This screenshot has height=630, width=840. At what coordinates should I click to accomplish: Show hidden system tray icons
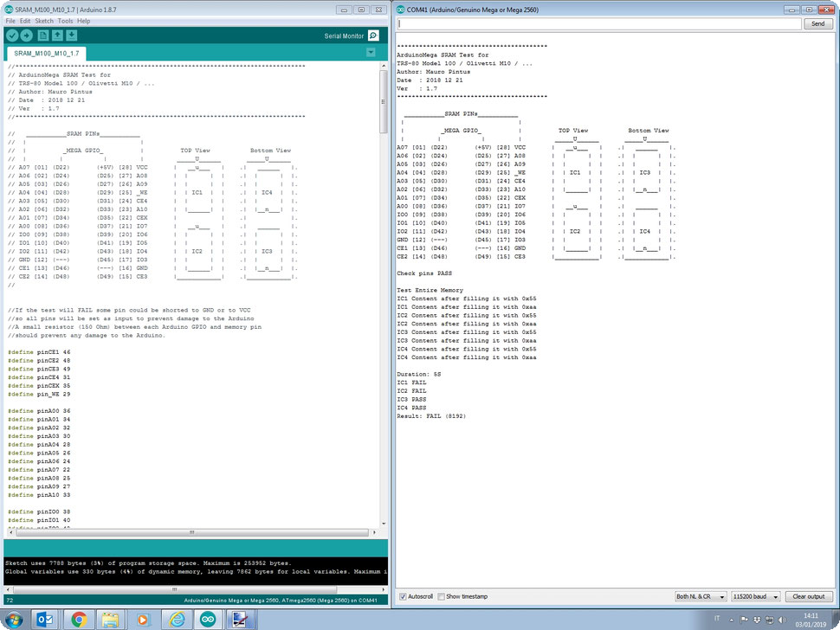click(x=731, y=620)
